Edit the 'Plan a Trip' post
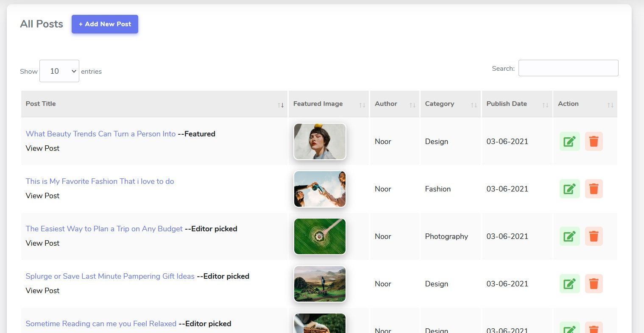This screenshot has height=333, width=644. point(569,236)
